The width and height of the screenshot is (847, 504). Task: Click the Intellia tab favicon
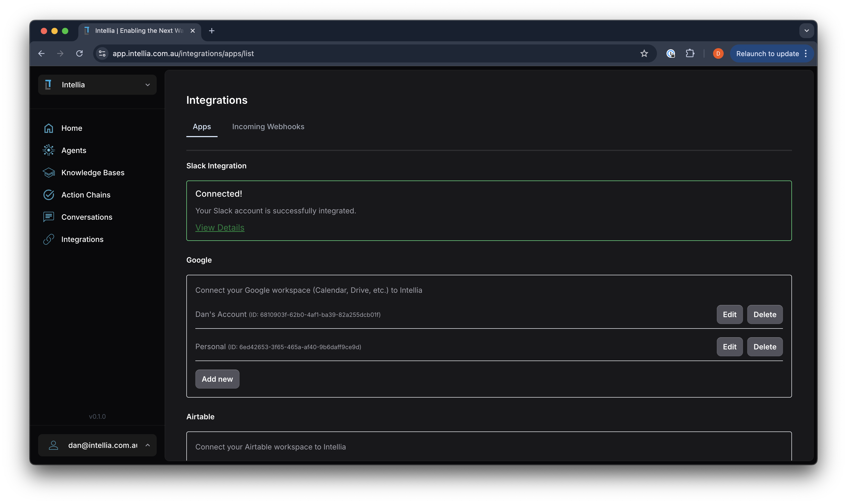coord(87,30)
